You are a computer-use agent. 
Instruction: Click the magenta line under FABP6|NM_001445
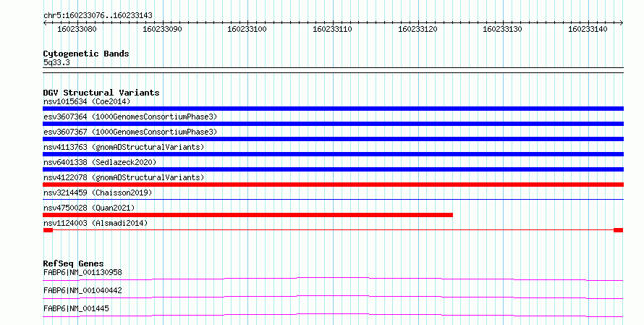click(x=333, y=315)
